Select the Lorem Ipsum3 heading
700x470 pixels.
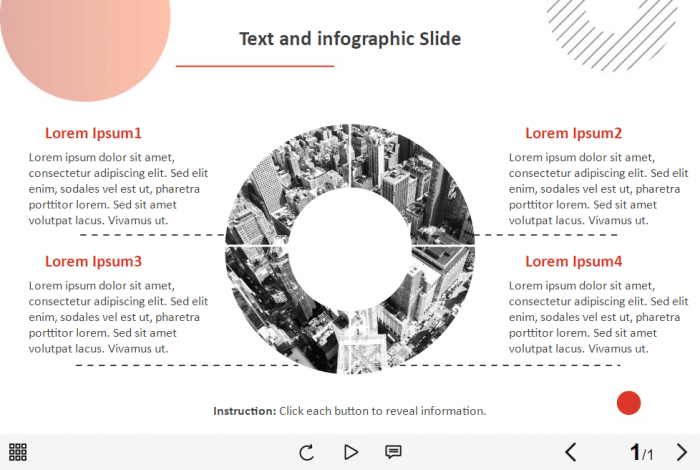tap(93, 261)
